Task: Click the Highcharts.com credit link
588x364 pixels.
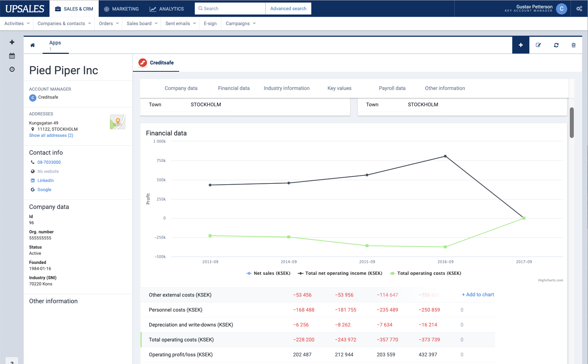Action: pyautogui.click(x=550, y=280)
